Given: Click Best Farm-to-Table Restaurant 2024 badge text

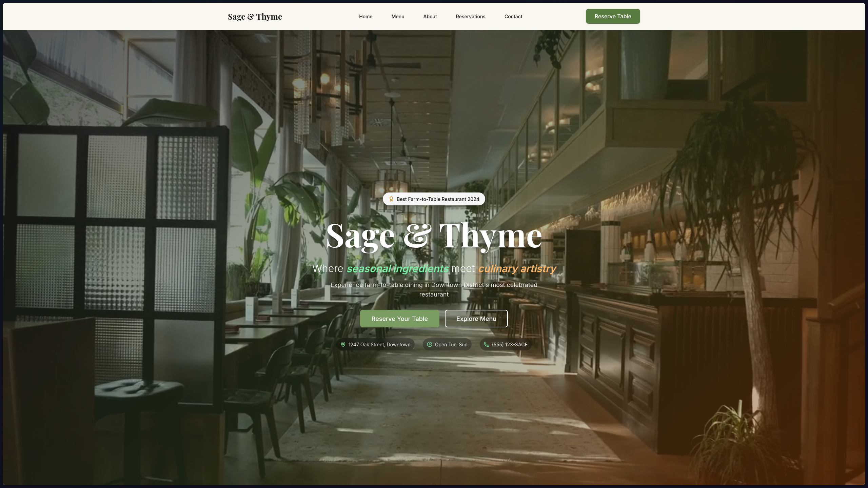Looking at the screenshot, I should click(438, 199).
